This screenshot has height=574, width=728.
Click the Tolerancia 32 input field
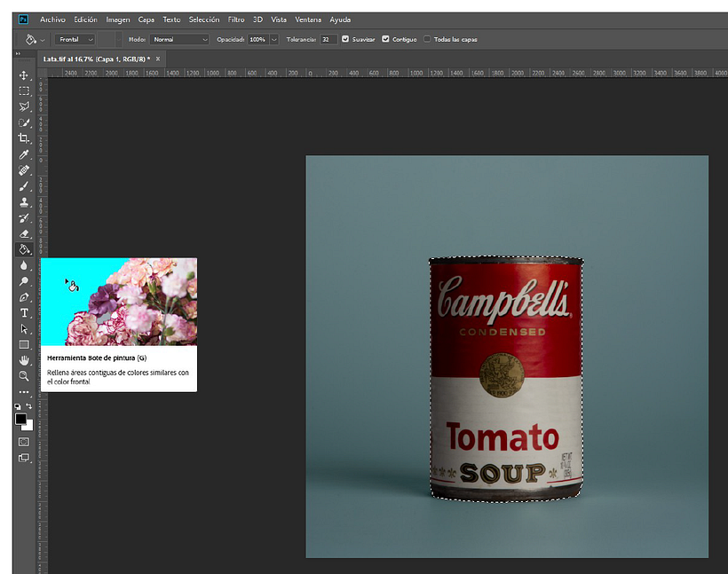point(328,39)
